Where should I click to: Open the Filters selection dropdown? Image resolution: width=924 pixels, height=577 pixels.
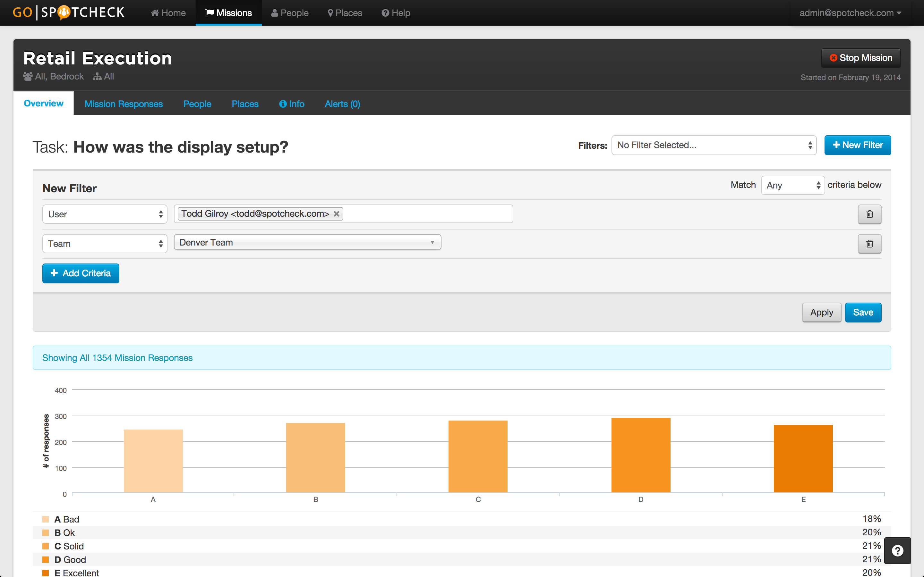(x=714, y=145)
